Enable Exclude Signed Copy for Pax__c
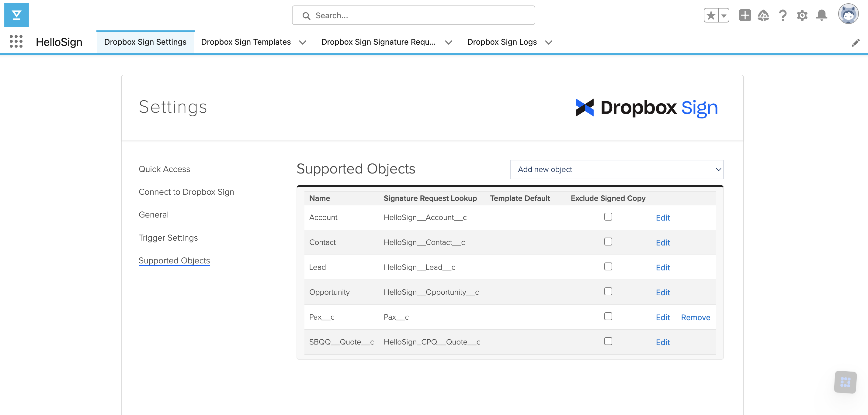The width and height of the screenshot is (868, 415). click(608, 316)
